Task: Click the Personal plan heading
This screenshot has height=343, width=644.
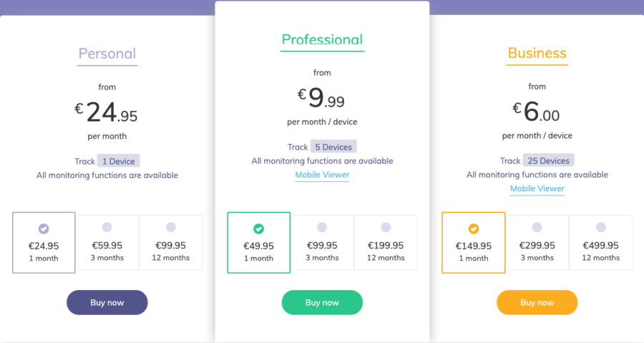Action: pyautogui.click(x=107, y=54)
